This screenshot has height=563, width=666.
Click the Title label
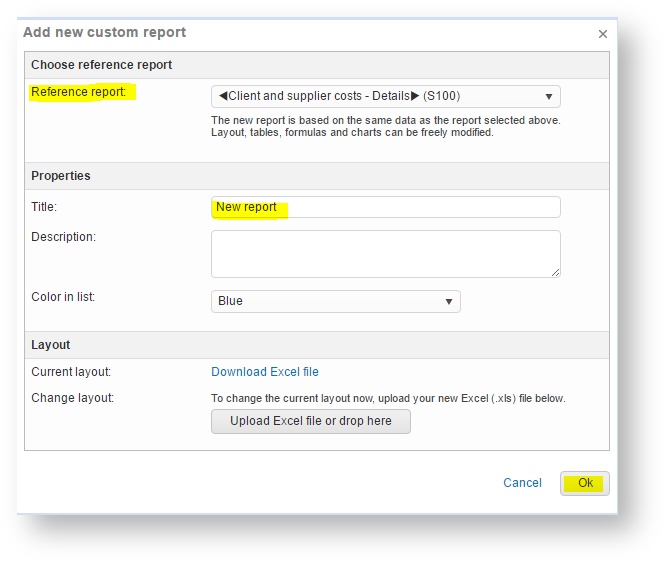[44, 207]
